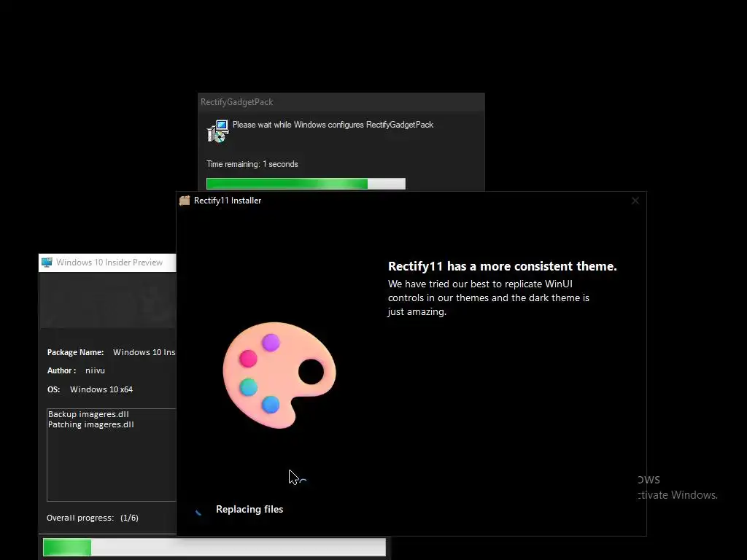Click 'Please wait while Windows configures RectifyGadgetPack' text
Screen dimensions: 747x560
click(x=333, y=125)
